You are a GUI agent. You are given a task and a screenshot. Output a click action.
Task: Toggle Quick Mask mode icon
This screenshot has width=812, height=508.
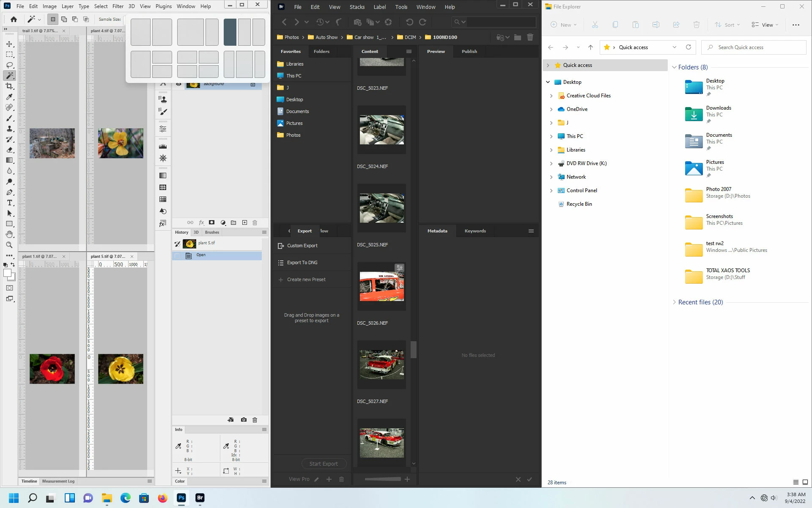click(9, 288)
